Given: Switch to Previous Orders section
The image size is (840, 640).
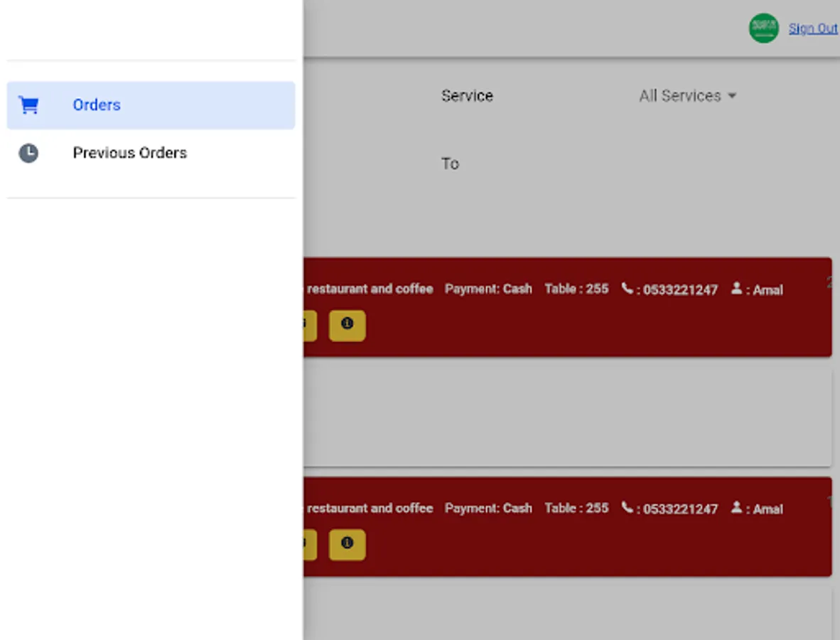Looking at the screenshot, I should 129,153.
